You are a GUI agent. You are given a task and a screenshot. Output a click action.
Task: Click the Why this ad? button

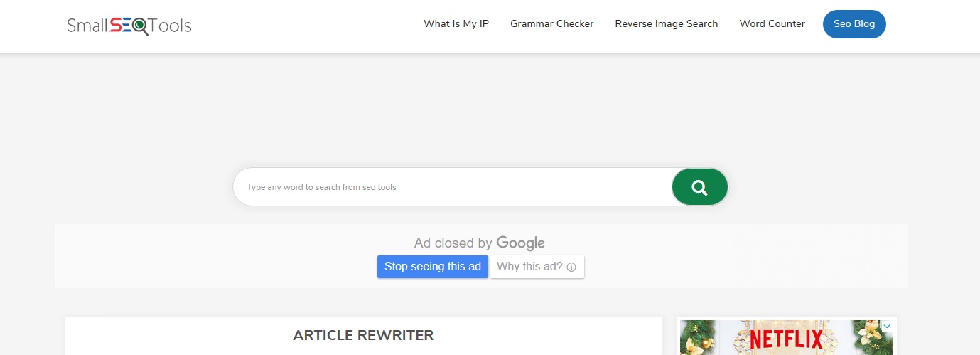pos(537,267)
